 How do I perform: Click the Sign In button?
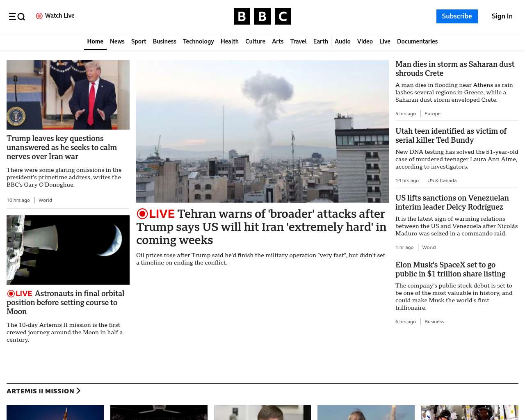(502, 16)
